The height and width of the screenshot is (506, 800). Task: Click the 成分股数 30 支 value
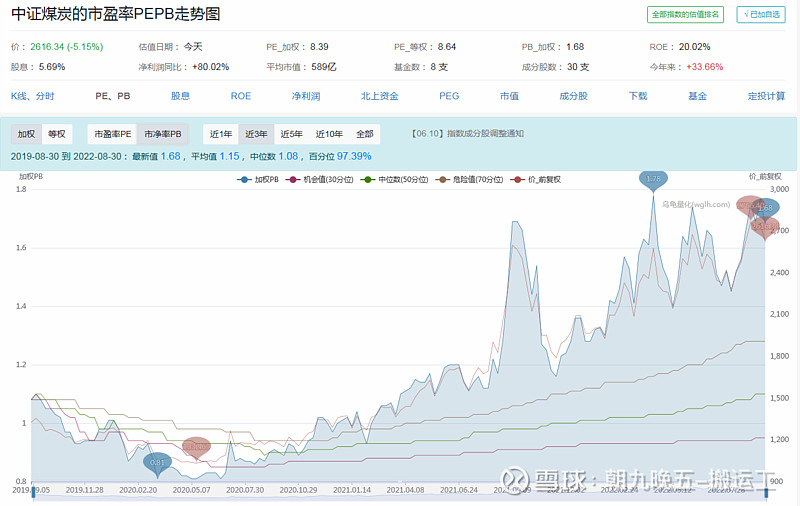tap(578, 67)
